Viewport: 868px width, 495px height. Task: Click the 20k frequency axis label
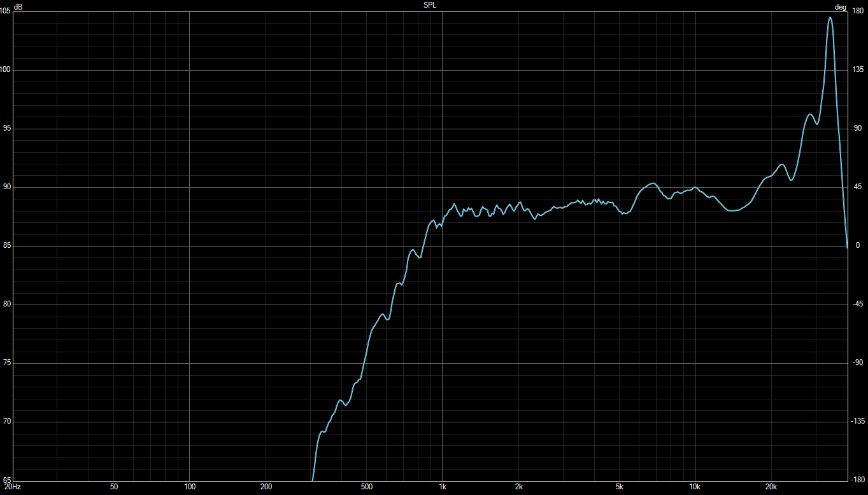772,487
